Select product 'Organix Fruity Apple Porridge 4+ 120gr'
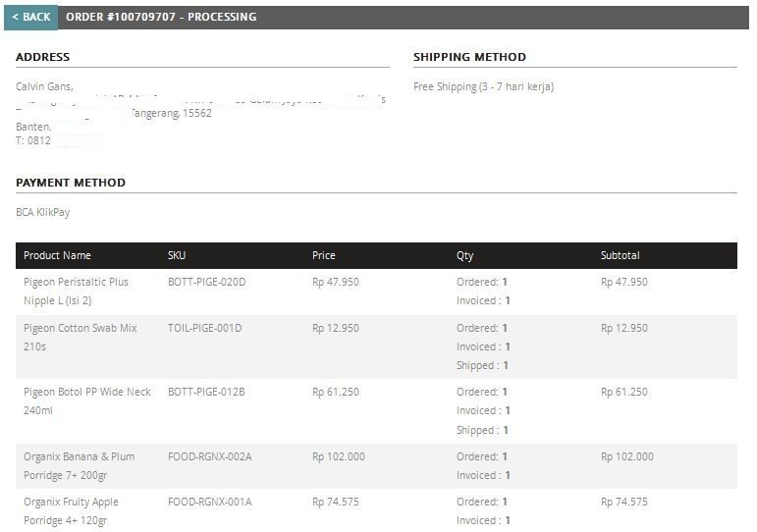Image resolution: width=757 pixels, height=532 pixels. coord(71,511)
